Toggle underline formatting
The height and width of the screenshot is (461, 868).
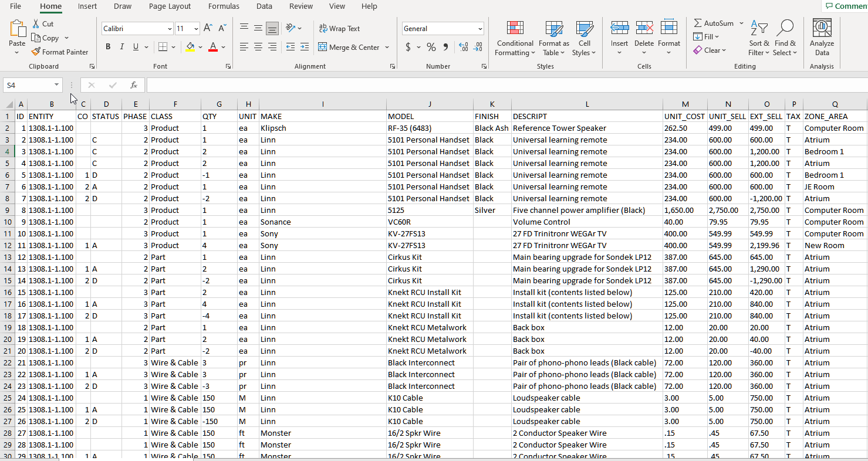pyautogui.click(x=136, y=47)
